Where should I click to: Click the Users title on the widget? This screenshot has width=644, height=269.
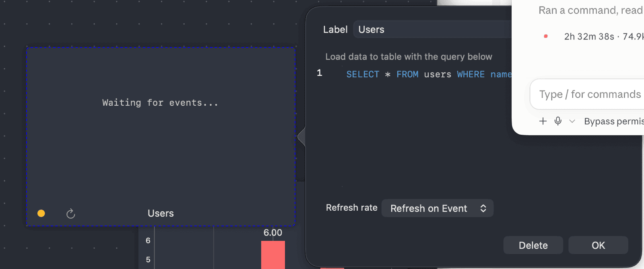(161, 214)
